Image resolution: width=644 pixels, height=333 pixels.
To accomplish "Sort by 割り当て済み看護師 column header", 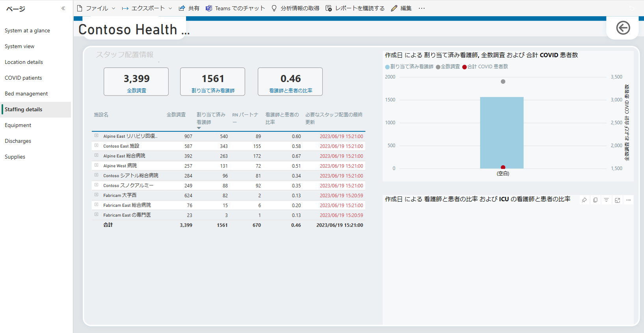I will tap(211, 118).
